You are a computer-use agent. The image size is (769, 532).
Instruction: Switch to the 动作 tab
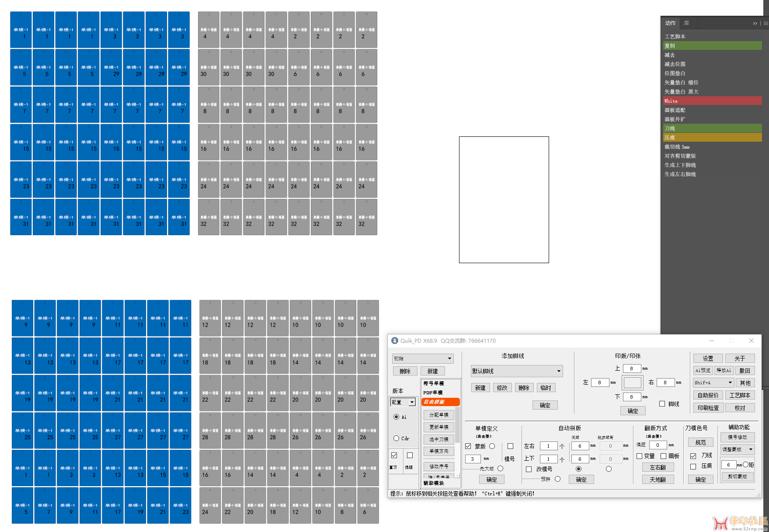(670, 23)
